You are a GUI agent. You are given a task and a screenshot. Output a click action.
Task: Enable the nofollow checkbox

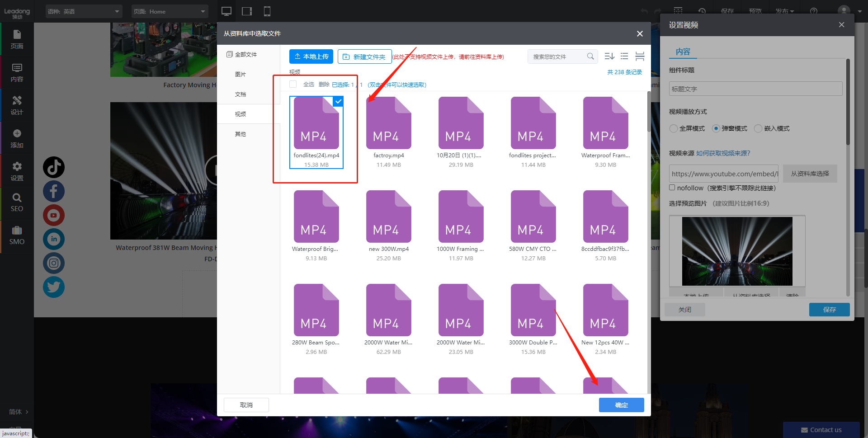(x=672, y=188)
